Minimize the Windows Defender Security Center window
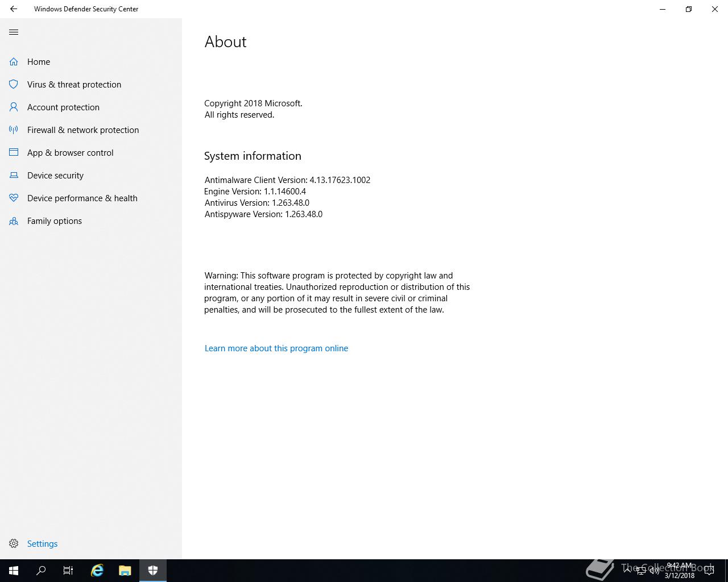The width and height of the screenshot is (728, 582). click(x=663, y=9)
